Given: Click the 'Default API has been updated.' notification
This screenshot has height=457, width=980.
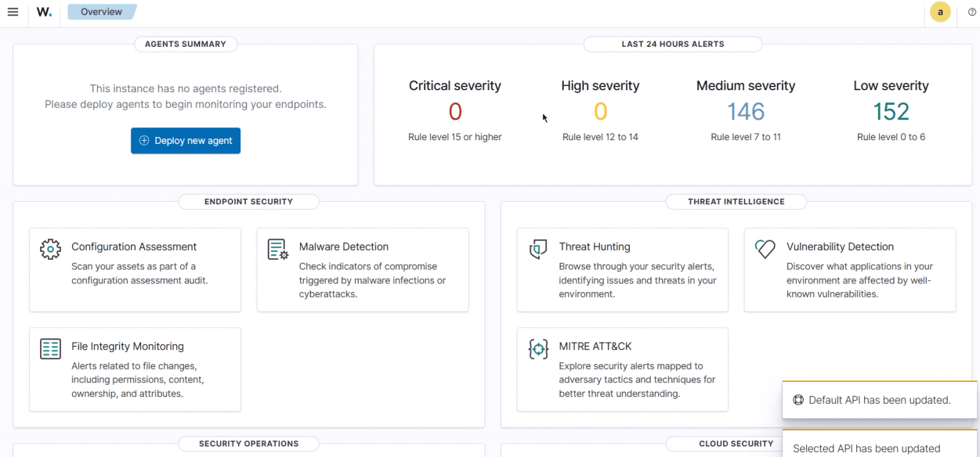Looking at the screenshot, I should coord(880,400).
